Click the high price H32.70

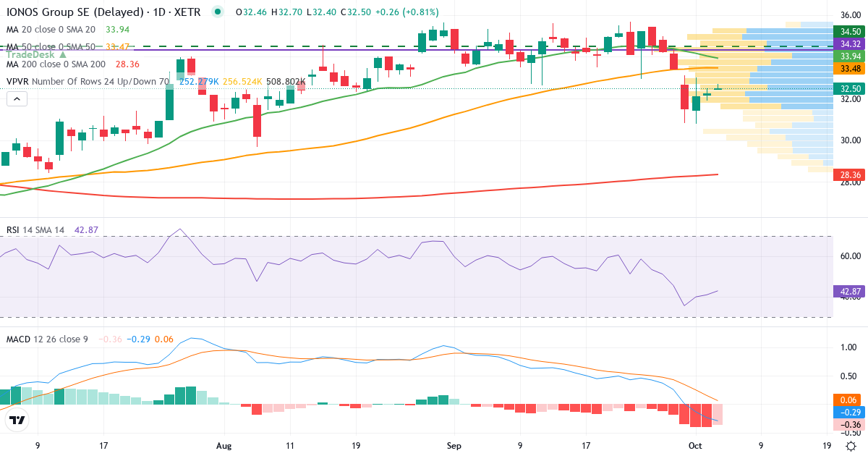pos(285,12)
